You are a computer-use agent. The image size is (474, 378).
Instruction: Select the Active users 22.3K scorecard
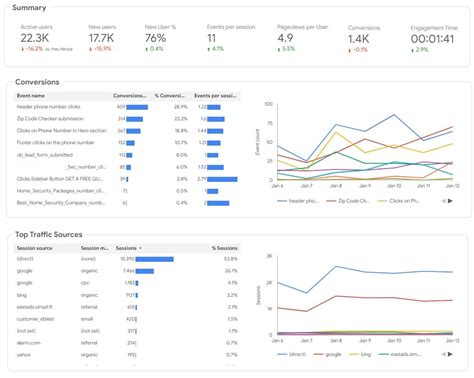coord(46,38)
